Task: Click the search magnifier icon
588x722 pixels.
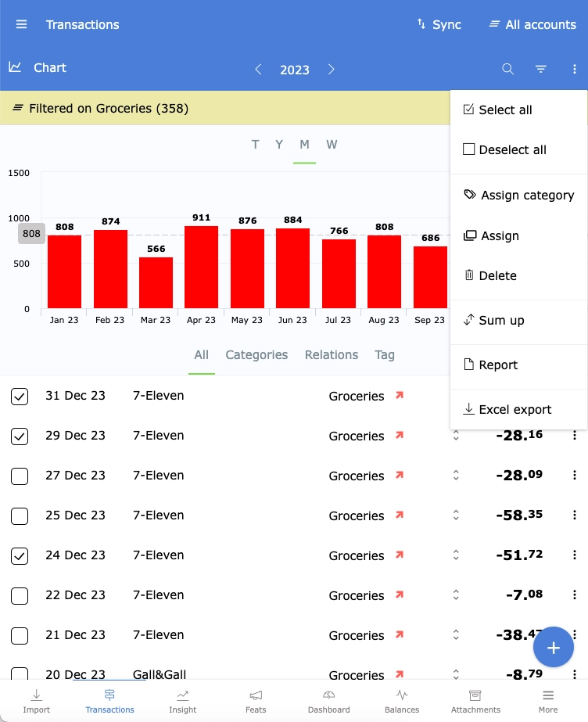Action: pos(507,69)
